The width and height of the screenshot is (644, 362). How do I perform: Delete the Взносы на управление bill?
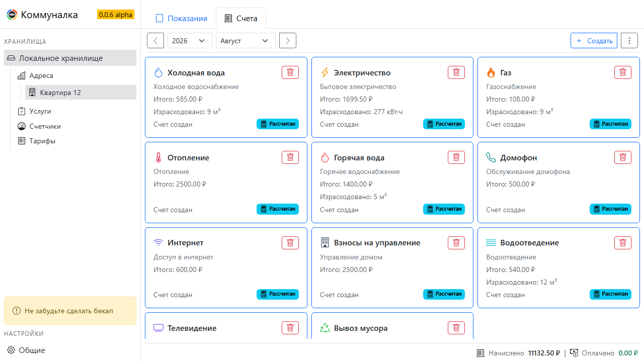456,243
